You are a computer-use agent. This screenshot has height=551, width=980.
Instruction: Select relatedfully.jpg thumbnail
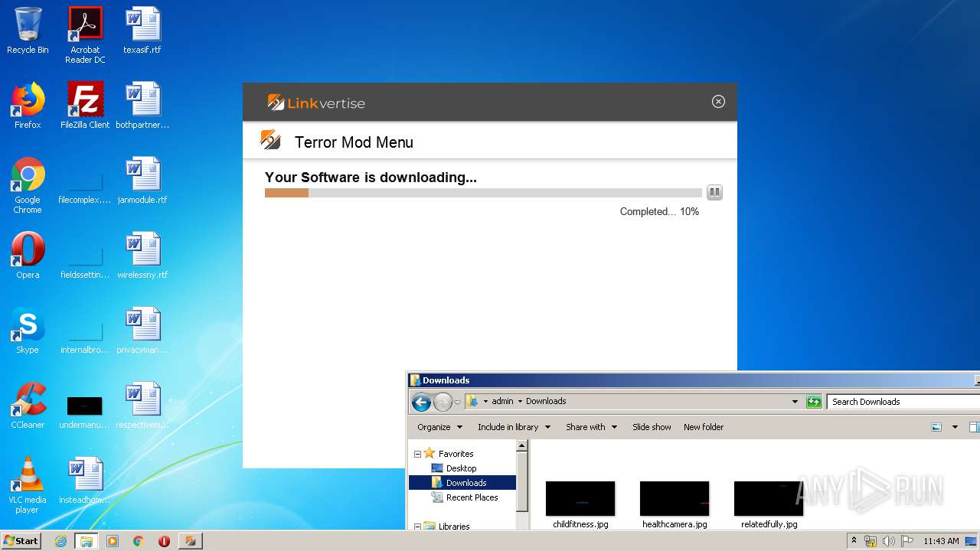(769, 504)
